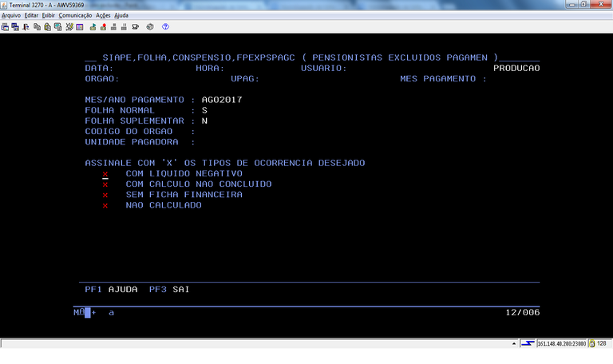Viewport: 613px width, 364px height.
Task: Toggle the X for SEM FICHA FINANCEIRA
Action: (x=105, y=195)
